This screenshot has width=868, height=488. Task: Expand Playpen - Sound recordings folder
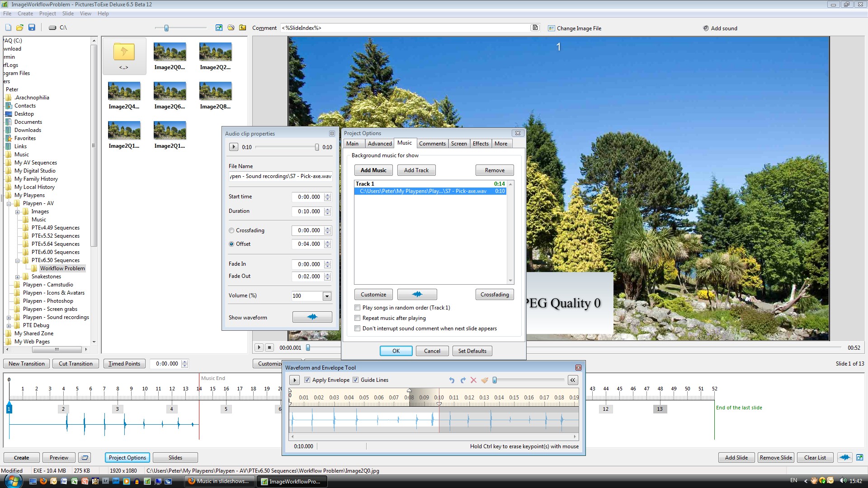click(9, 317)
